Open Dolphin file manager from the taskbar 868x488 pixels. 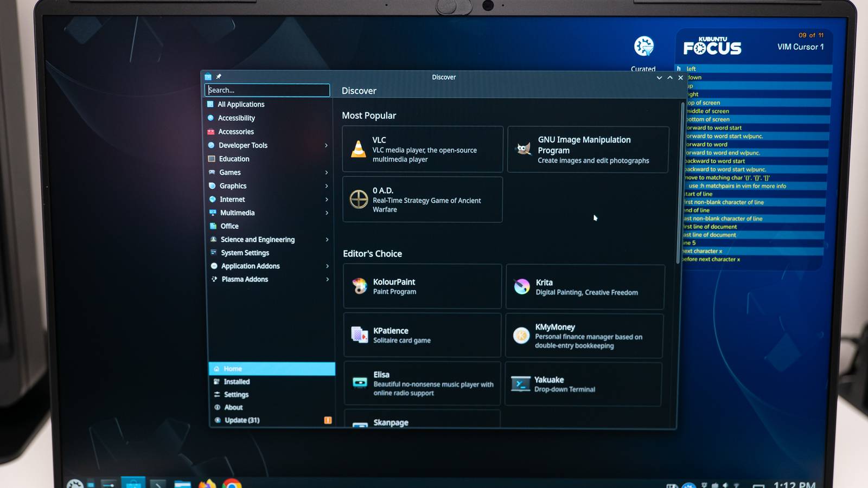(x=183, y=483)
